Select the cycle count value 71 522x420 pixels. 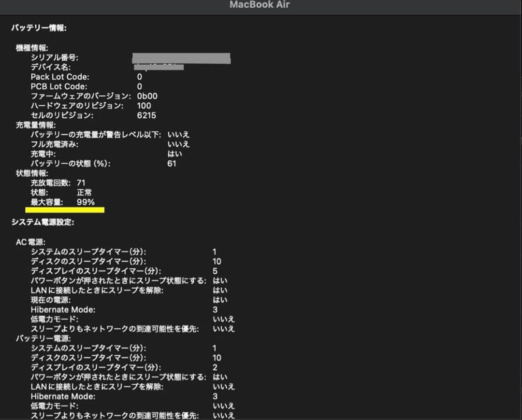click(x=81, y=183)
